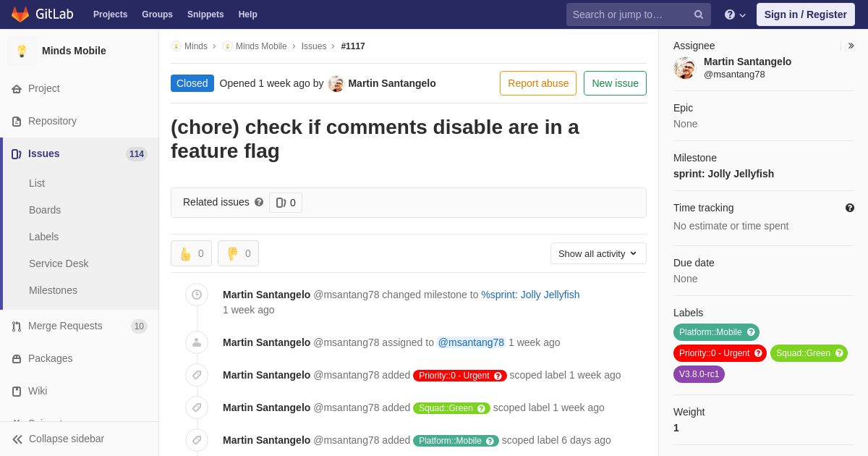
Task: Click assignee name Martin Santangelo in sidebar
Action: pyautogui.click(x=747, y=62)
